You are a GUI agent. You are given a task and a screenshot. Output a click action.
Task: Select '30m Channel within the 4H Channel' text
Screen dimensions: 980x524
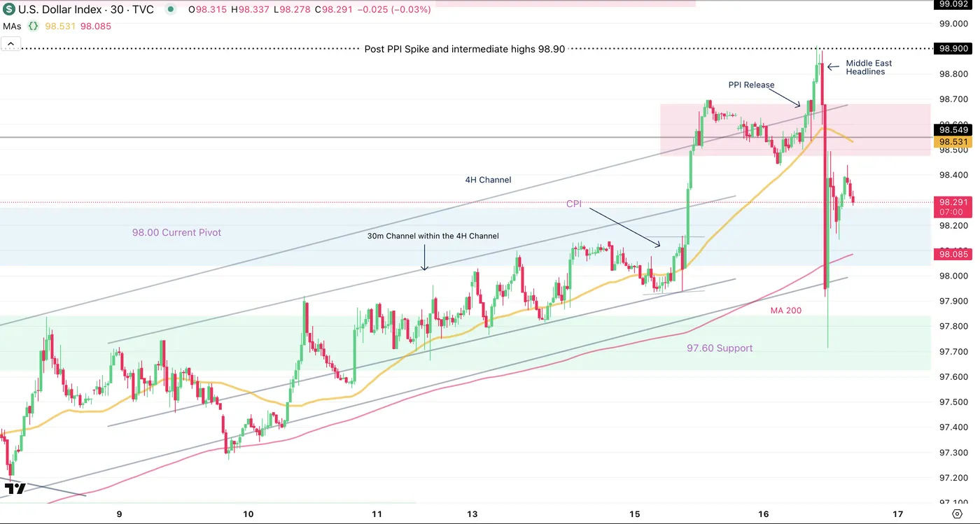click(433, 236)
